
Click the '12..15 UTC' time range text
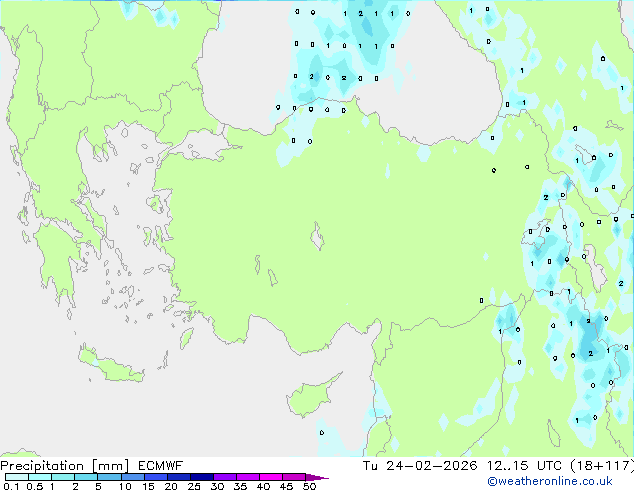[524, 466]
